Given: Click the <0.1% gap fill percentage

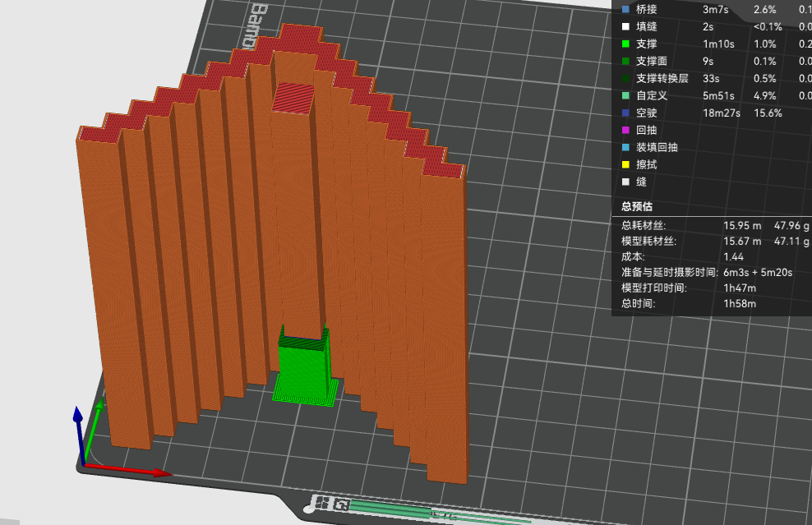Looking at the screenshot, I should coord(768,26).
